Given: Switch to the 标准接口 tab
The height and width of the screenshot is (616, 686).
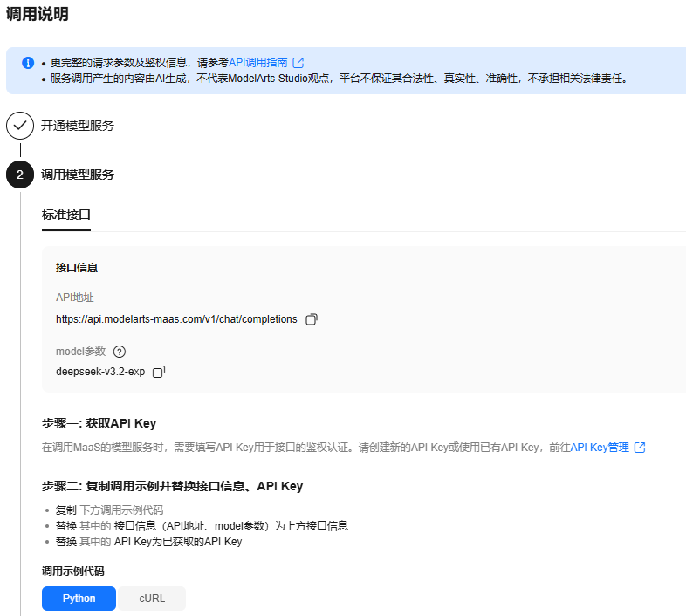Looking at the screenshot, I should 66,215.
